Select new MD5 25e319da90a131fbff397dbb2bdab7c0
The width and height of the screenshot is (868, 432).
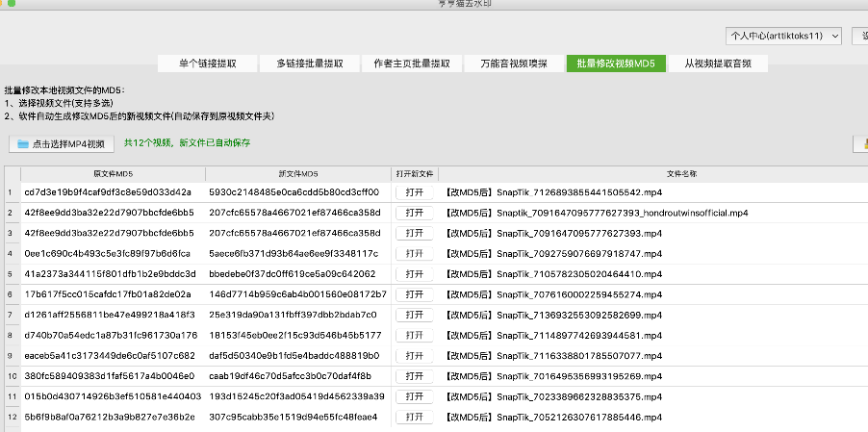(x=293, y=315)
